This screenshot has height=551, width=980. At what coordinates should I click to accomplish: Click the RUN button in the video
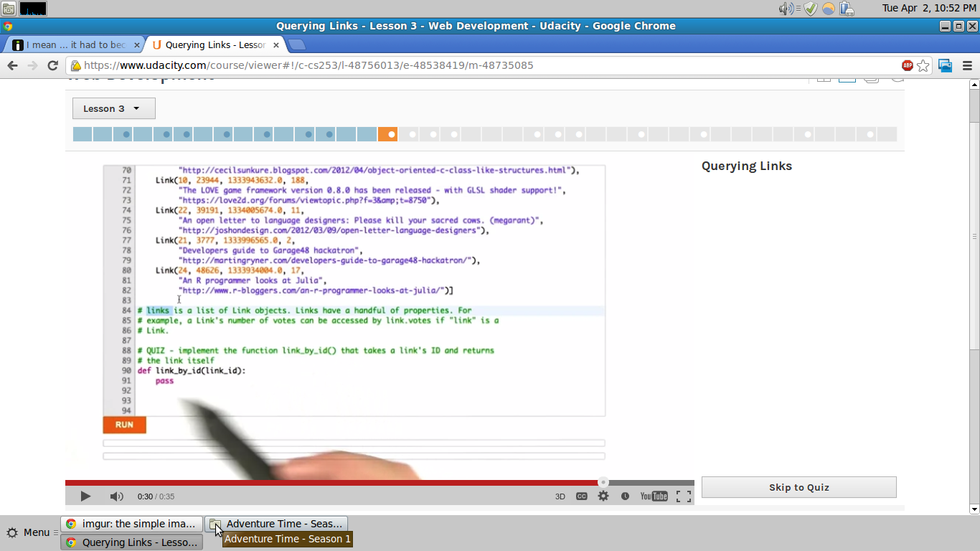point(124,425)
